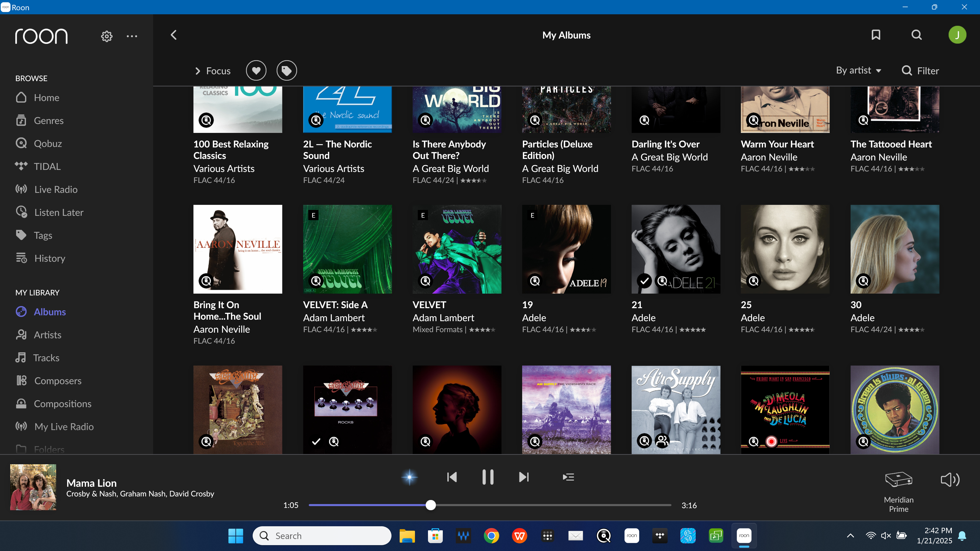Click the track progress slider handle
Image resolution: width=980 pixels, height=551 pixels.
coord(431,505)
